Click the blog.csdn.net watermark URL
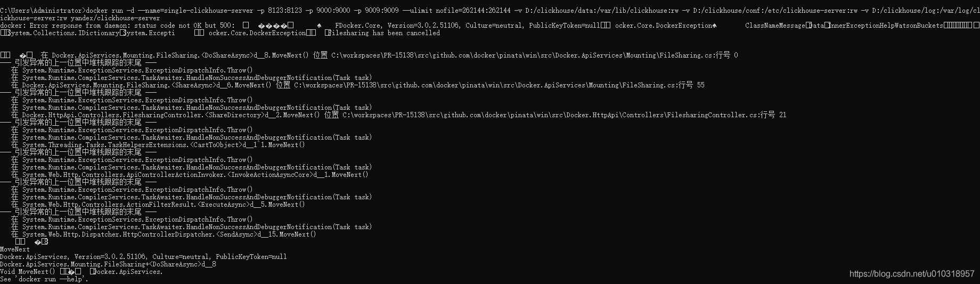980x284 pixels. pos(911,274)
